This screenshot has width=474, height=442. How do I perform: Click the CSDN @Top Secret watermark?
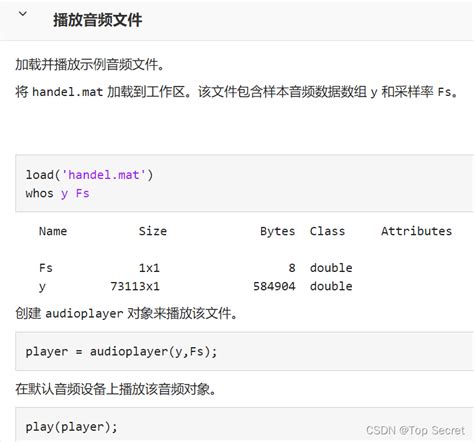415,430
